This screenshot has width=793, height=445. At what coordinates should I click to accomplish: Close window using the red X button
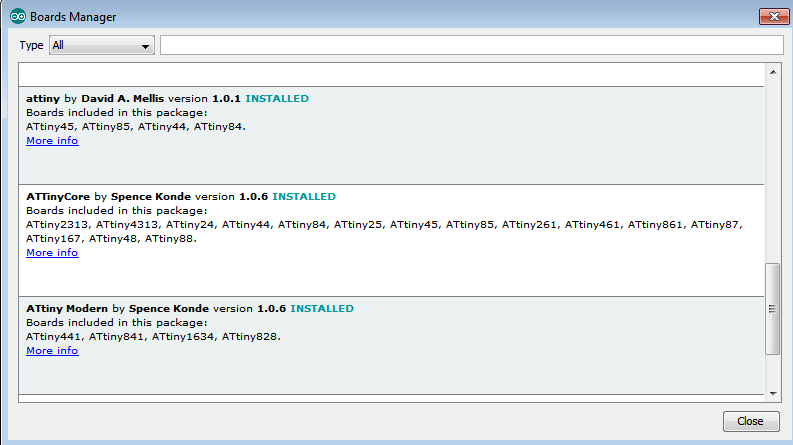774,17
